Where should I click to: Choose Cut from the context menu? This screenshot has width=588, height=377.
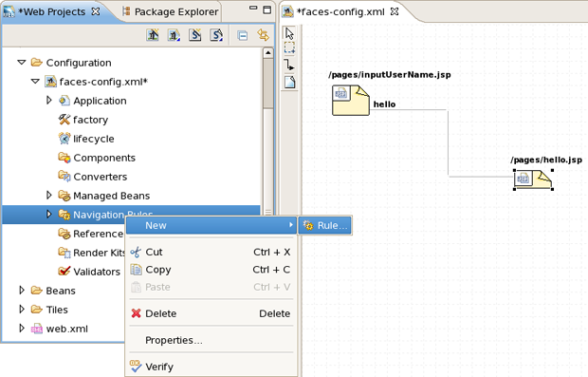pos(211,252)
